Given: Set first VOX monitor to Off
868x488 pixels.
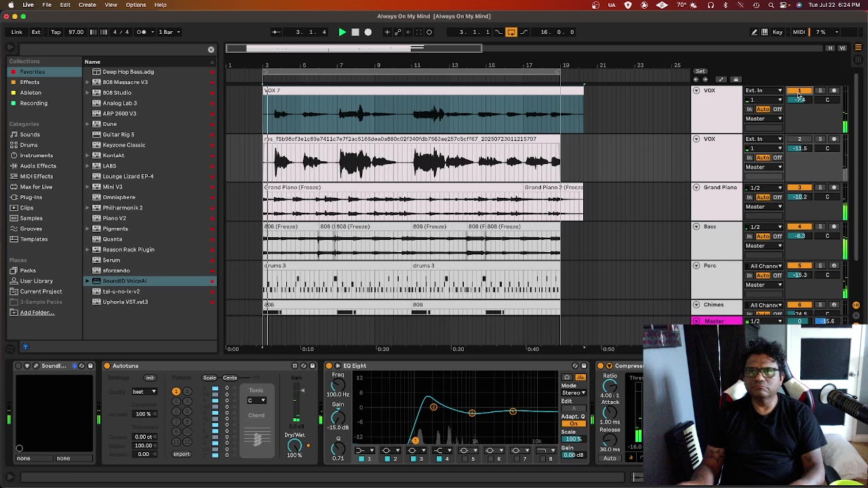Looking at the screenshot, I should (x=778, y=109).
